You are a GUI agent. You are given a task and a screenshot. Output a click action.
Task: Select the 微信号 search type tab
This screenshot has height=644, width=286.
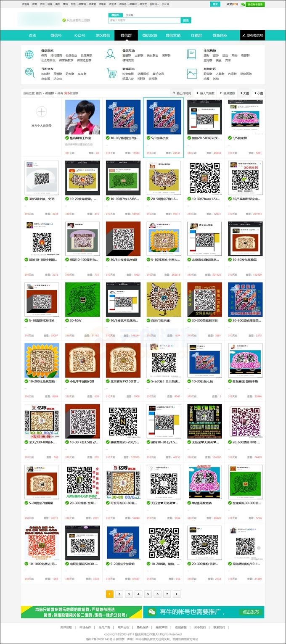114,15
